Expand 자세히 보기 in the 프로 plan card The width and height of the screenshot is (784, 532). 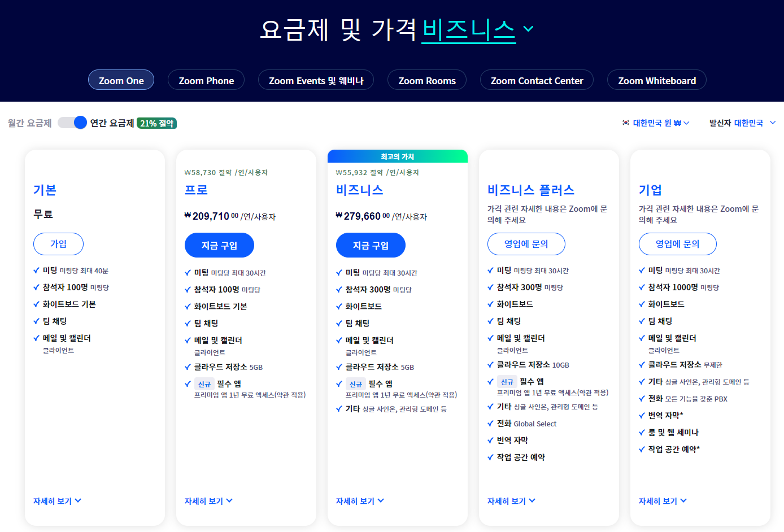pyautogui.click(x=208, y=501)
